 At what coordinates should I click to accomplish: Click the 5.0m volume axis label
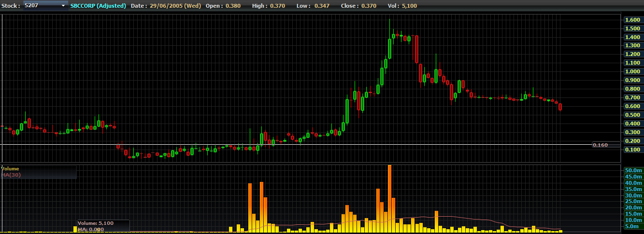(634, 226)
